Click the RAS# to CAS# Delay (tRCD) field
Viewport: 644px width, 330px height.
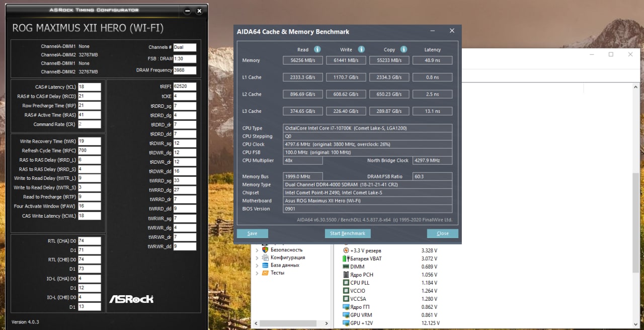(x=90, y=96)
